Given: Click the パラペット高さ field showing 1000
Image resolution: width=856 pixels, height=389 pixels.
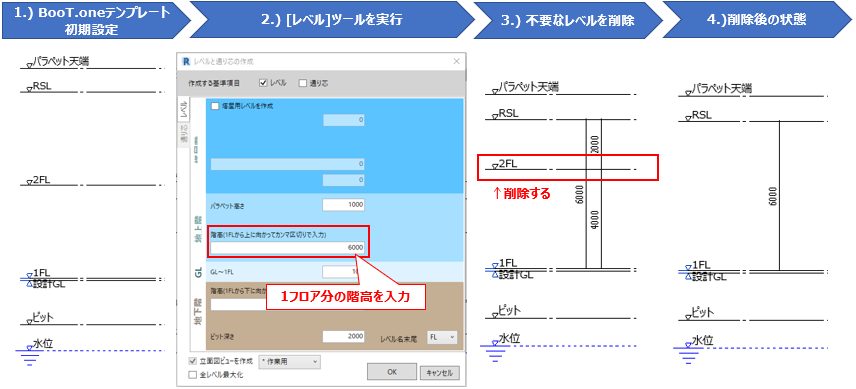Looking at the screenshot, I should 343,205.
